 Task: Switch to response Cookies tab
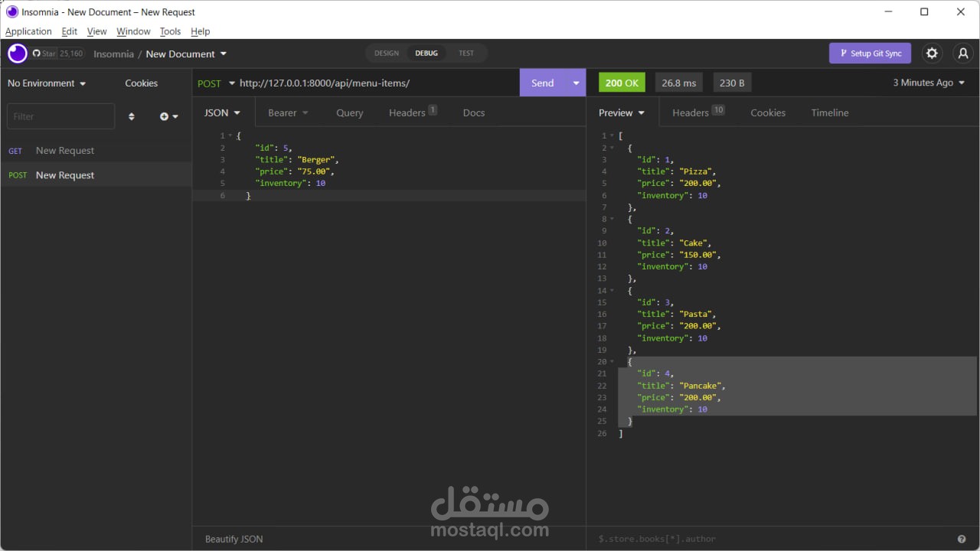click(768, 112)
